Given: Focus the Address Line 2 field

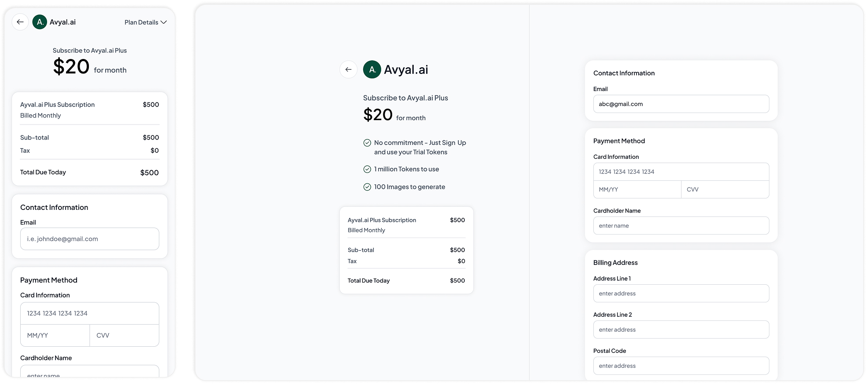Looking at the screenshot, I should (681, 329).
